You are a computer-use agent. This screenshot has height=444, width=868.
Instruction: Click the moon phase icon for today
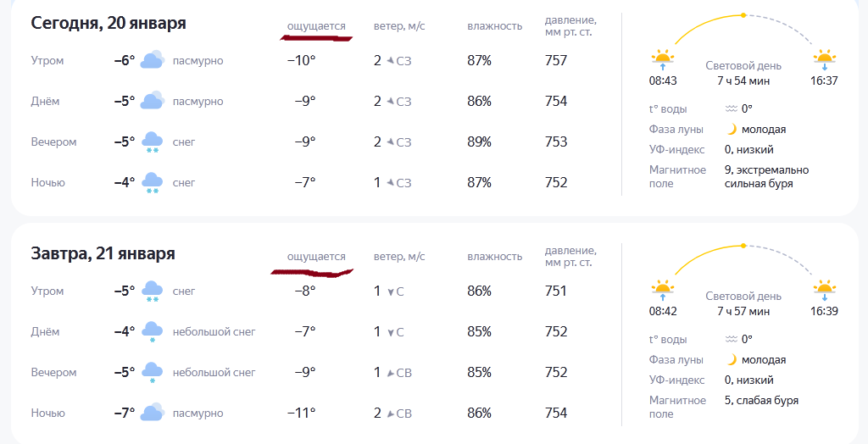point(731,130)
